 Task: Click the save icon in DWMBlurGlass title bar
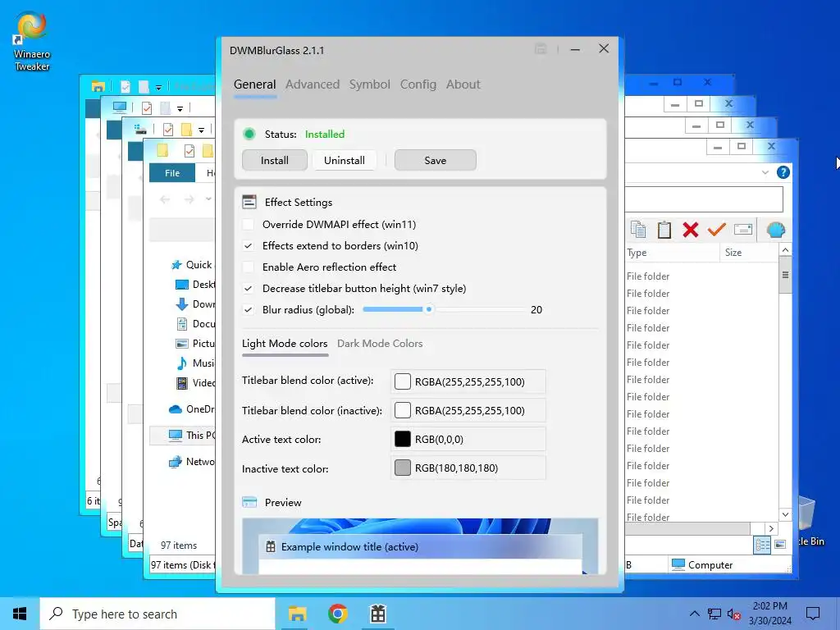541,49
